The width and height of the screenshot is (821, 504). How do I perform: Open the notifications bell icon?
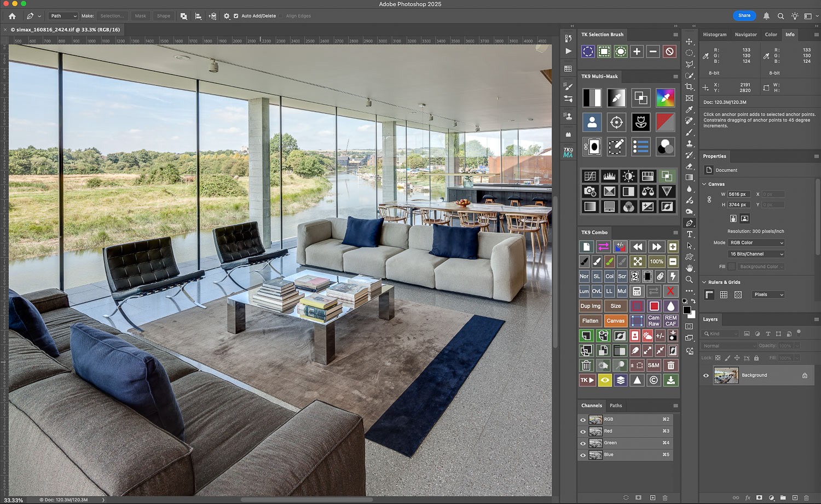pyautogui.click(x=766, y=16)
